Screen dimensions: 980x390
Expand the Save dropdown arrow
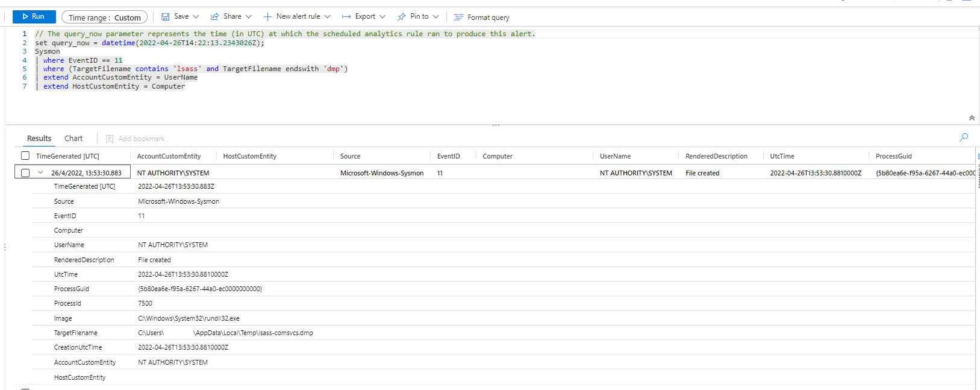point(196,17)
